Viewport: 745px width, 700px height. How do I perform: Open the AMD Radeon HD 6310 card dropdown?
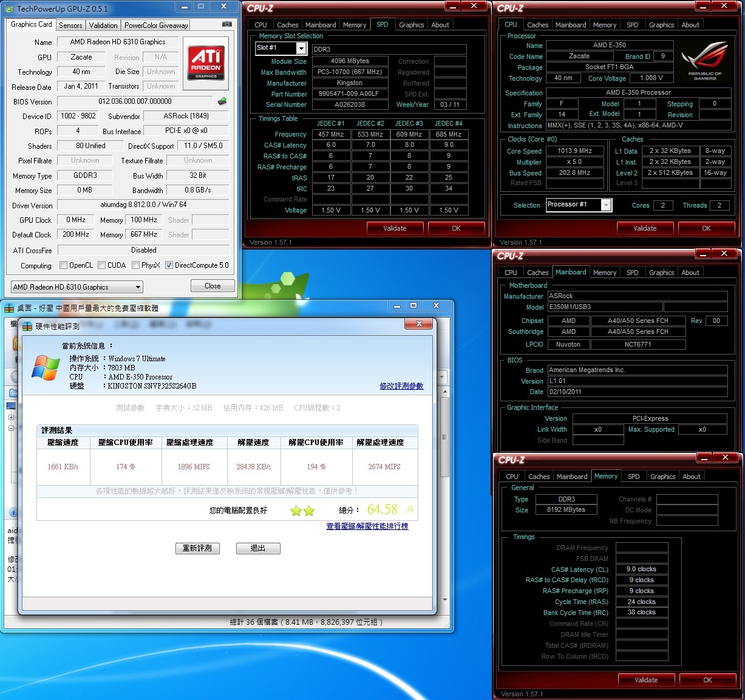77,287
